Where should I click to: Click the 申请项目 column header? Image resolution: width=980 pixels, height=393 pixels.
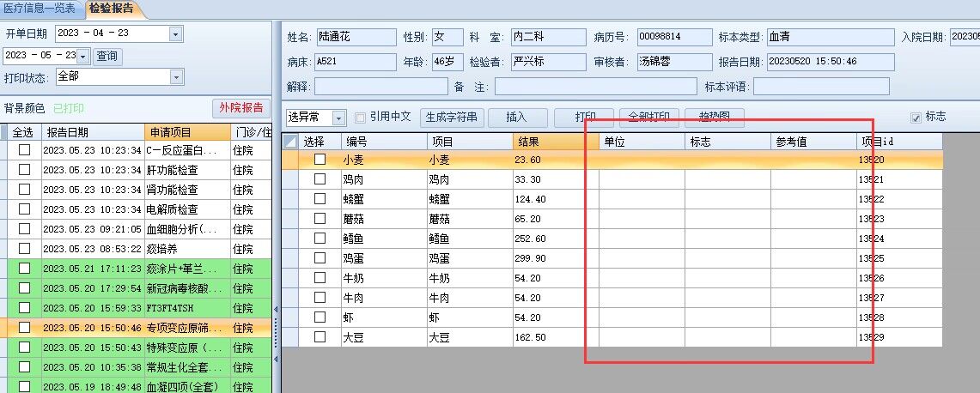(187, 132)
